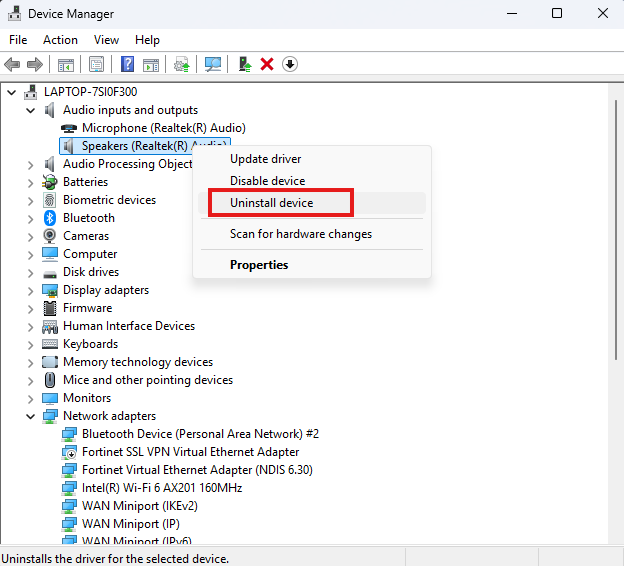Click Scan for hardware changes monitor icon

[x=213, y=64]
